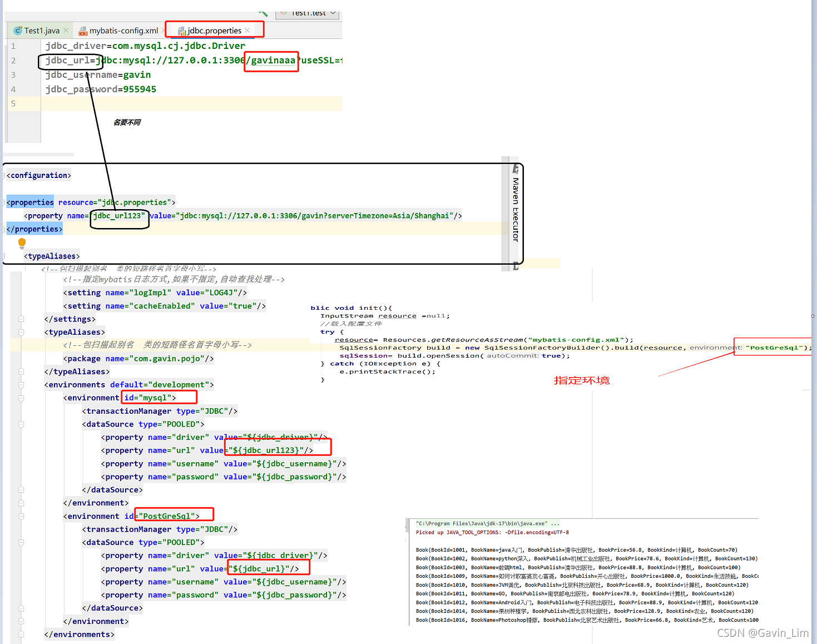Click the </environments> closing tag
Screen dimensions: 817x644
click(79, 635)
